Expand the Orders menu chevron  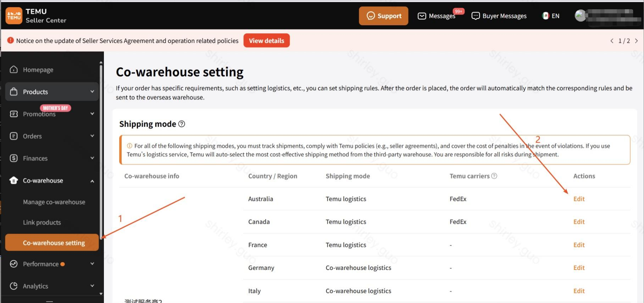click(92, 136)
